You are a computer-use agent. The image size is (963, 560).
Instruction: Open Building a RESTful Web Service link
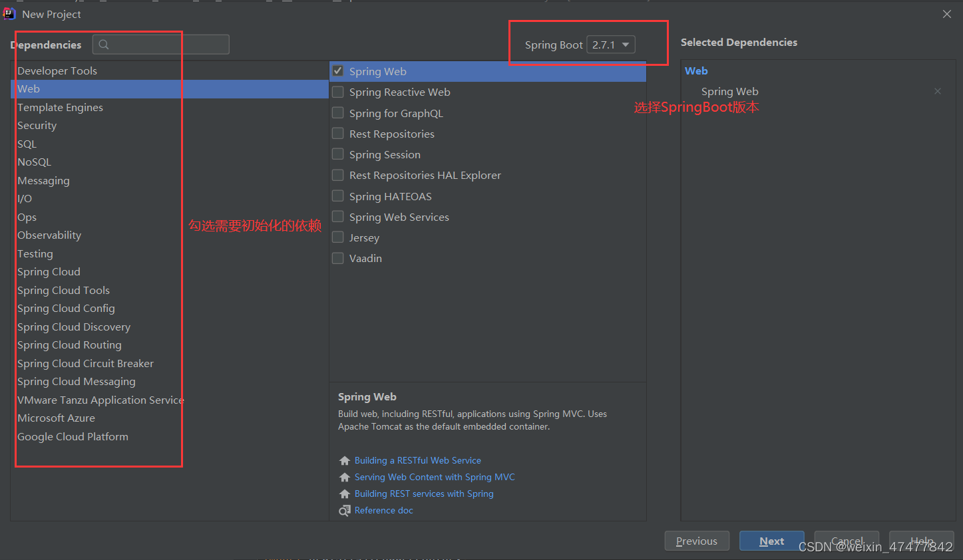418,460
